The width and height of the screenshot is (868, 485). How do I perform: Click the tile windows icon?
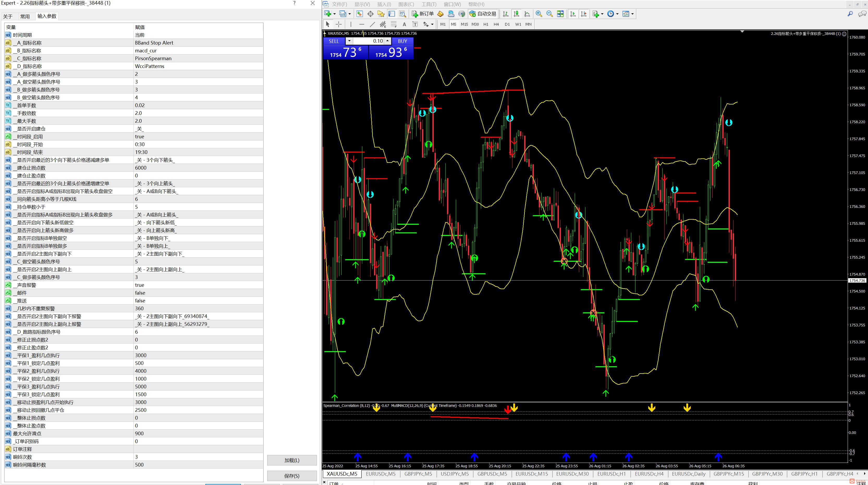click(x=560, y=14)
